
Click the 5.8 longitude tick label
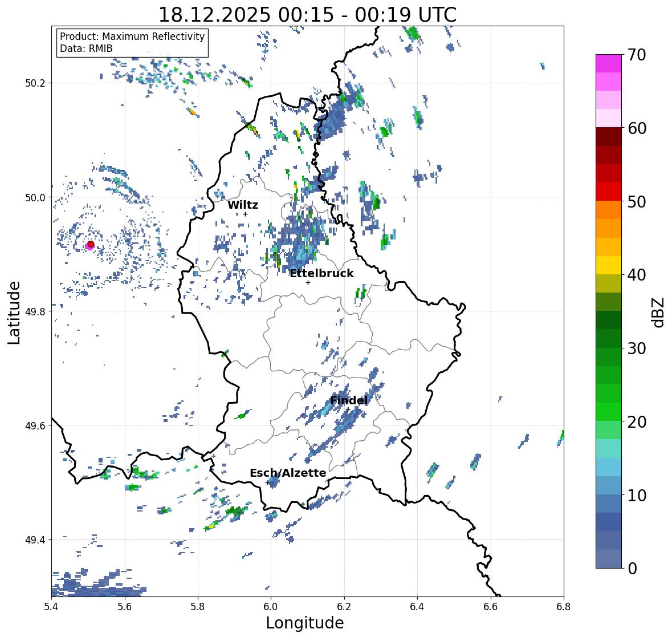click(x=198, y=606)
